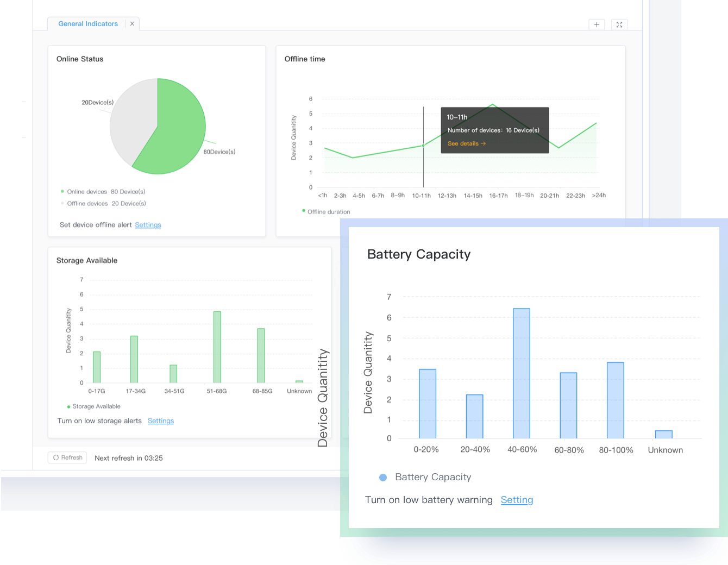Screen dimensions: 728x565
Task: Close the General Indicators tab
Action: [x=132, y=23]
